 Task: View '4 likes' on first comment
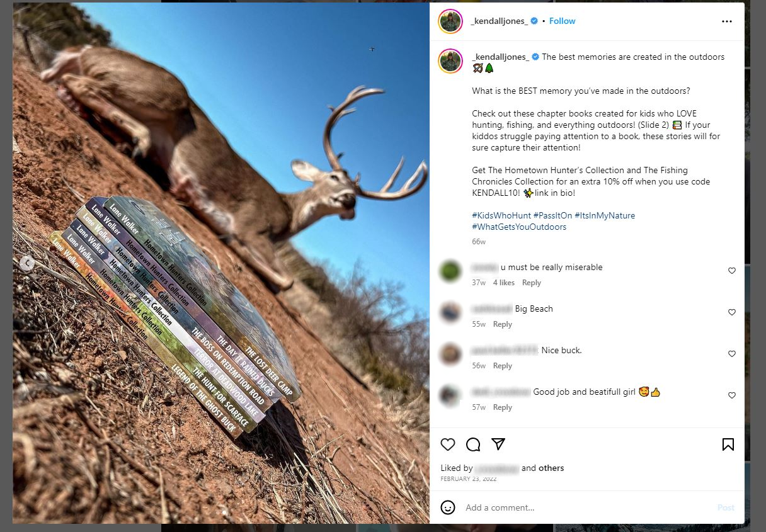point(503,283)
